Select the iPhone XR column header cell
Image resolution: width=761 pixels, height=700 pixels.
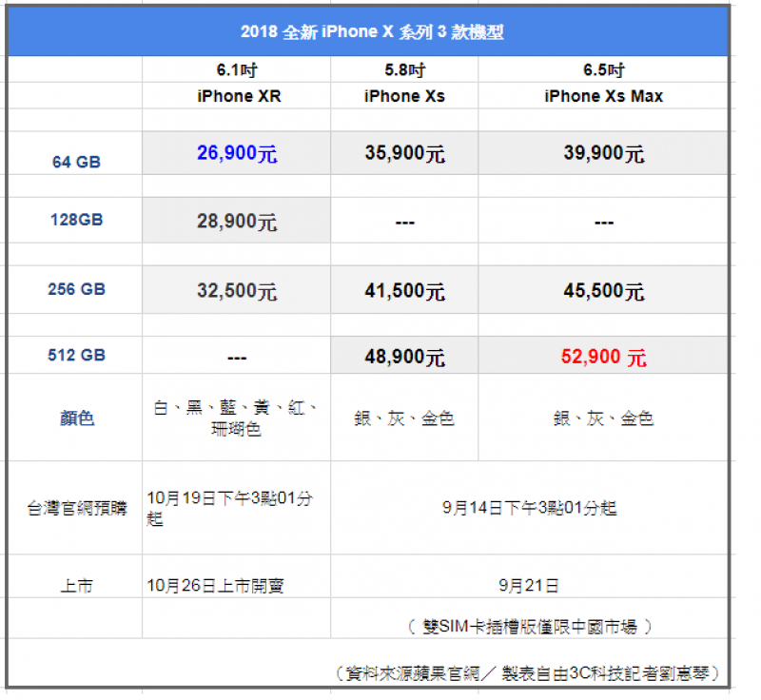[239, 96]
